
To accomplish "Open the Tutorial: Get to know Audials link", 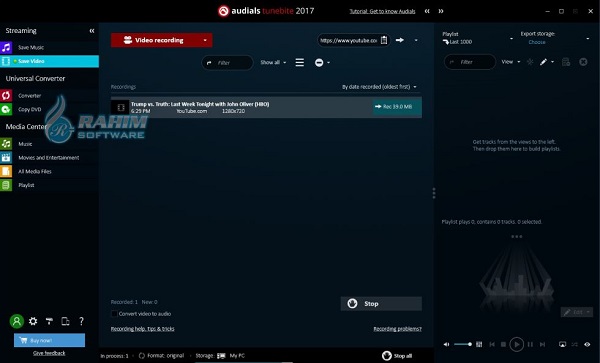I will coord(382,11).
